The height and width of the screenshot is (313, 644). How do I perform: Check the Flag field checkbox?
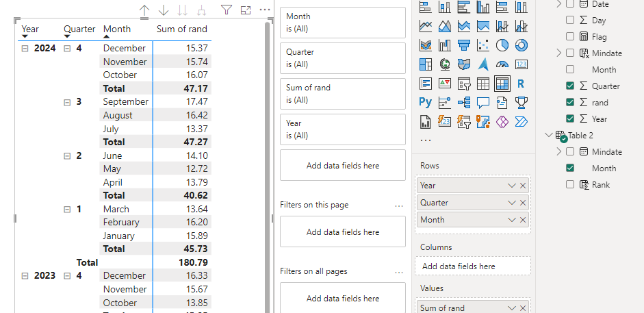[570, 36]
